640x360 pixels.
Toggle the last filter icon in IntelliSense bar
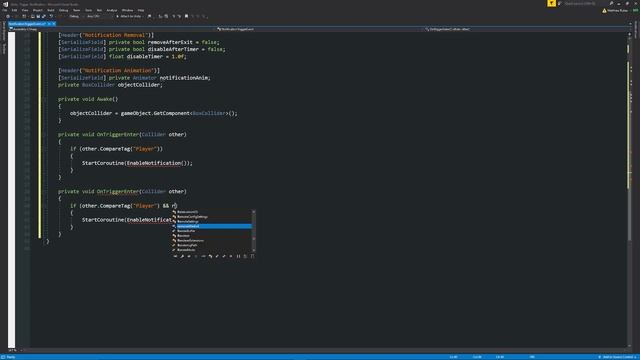click(252, 256)
